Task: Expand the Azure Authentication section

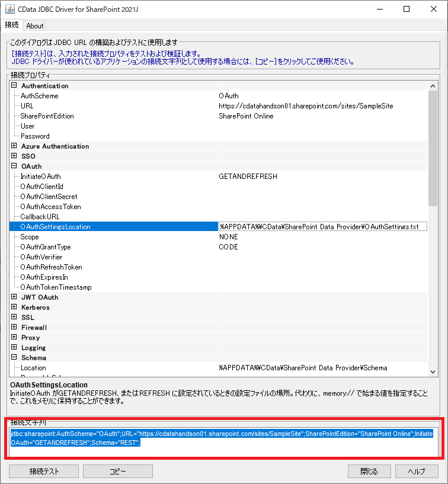Action: [x=14, y=146]
